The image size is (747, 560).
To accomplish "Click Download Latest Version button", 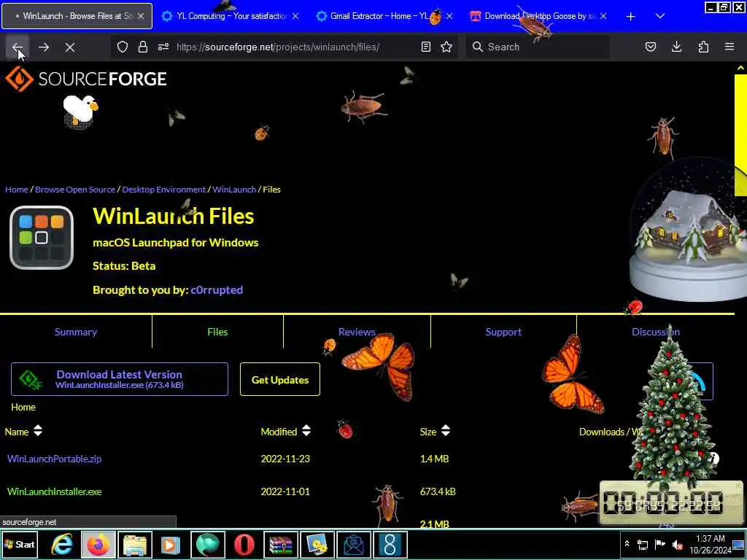I will pyautogui.click(x=120, y=379).
